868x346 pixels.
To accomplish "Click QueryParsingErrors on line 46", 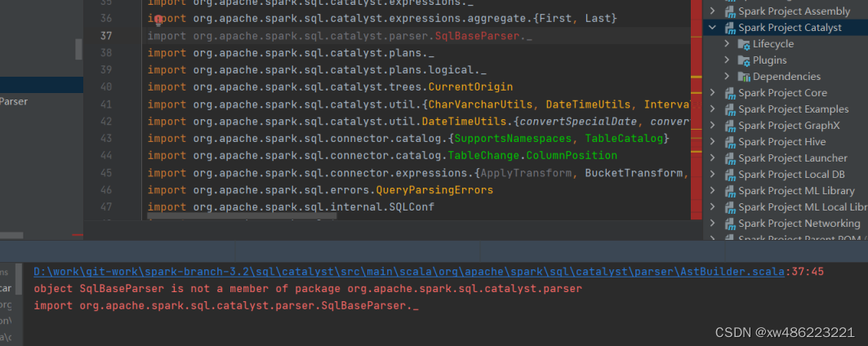I will pyautogui.click(x=434, y=190).
